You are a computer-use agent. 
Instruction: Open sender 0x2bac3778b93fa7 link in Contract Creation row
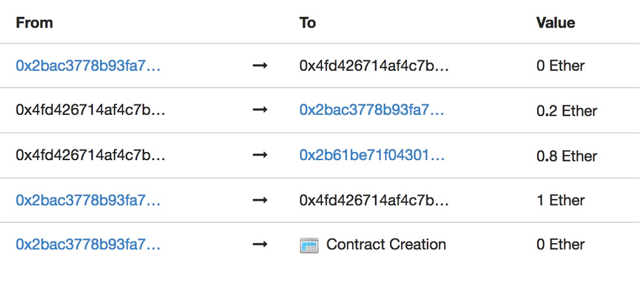(x=88, y=245)
